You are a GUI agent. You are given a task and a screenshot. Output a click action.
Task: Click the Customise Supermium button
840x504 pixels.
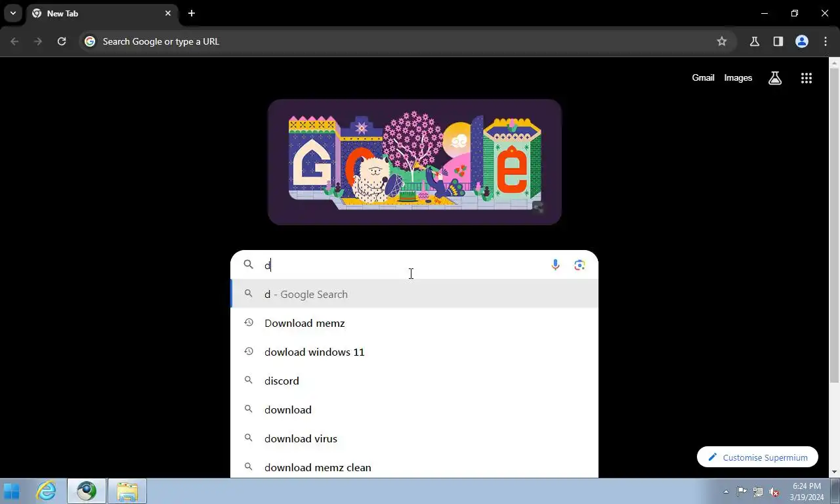tap(757, 457)
